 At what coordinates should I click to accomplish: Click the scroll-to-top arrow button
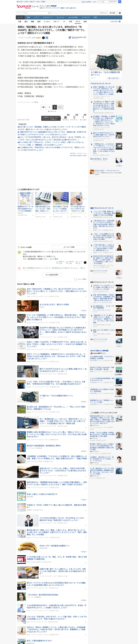coord(133,398)
